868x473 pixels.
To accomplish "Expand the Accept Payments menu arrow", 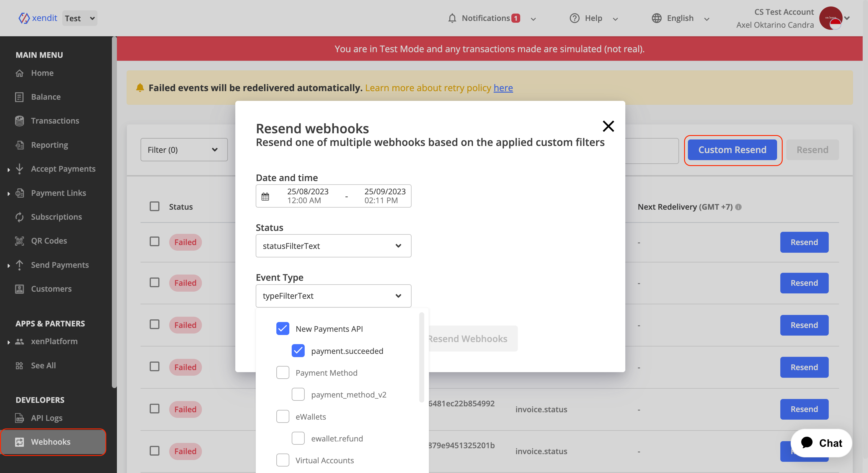I will click(x=9, y=169).
